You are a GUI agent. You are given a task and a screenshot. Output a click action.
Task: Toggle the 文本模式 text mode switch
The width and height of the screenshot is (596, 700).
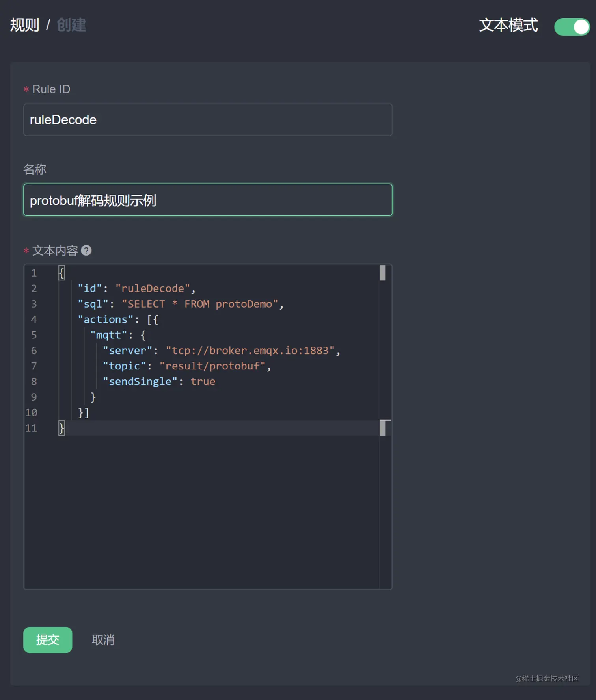pos(572,27)
